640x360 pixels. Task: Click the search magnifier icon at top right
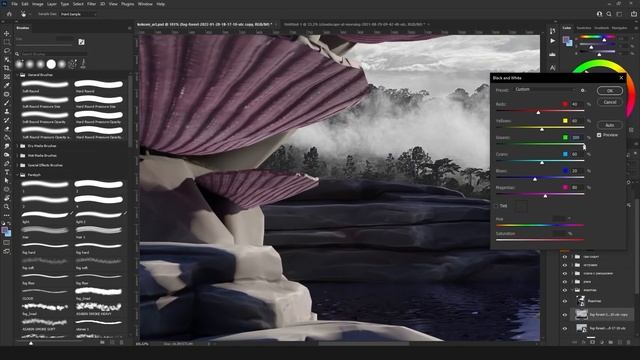pos(609,14)
